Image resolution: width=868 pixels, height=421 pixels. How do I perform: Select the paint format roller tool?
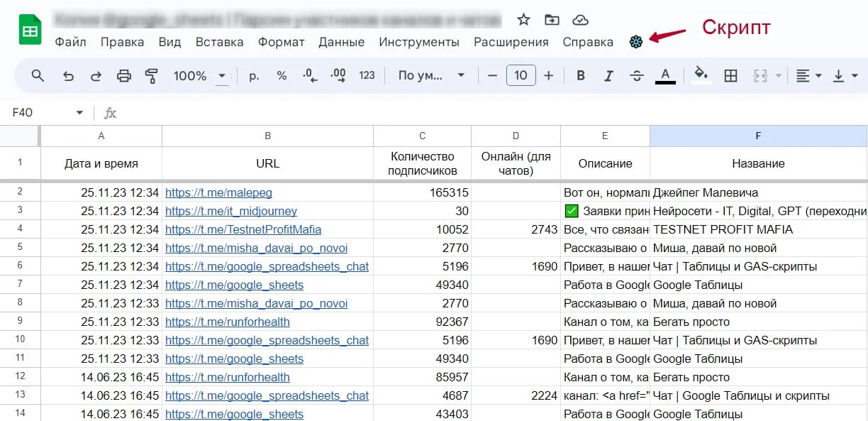[x=151, y=76]
